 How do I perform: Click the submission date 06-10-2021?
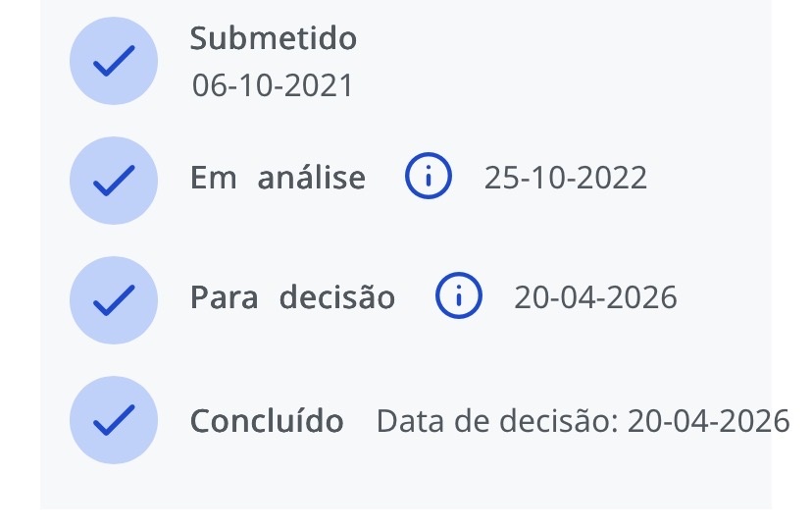tap(273, 85)
